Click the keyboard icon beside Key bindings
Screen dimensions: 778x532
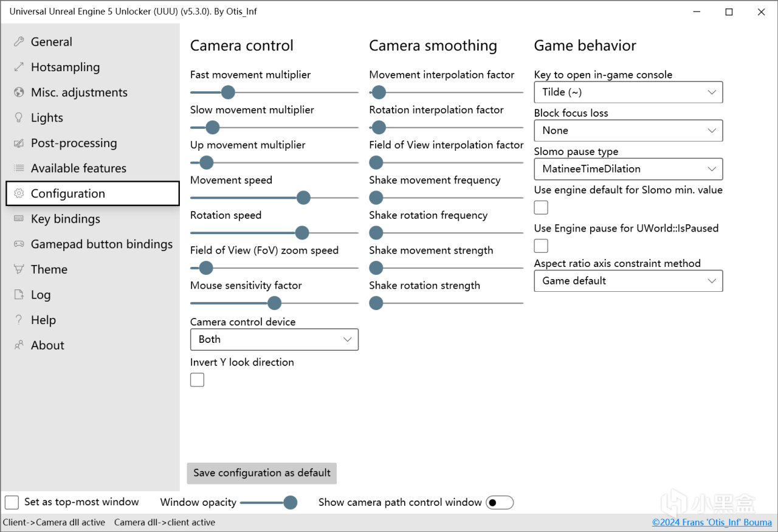[19, 219]
